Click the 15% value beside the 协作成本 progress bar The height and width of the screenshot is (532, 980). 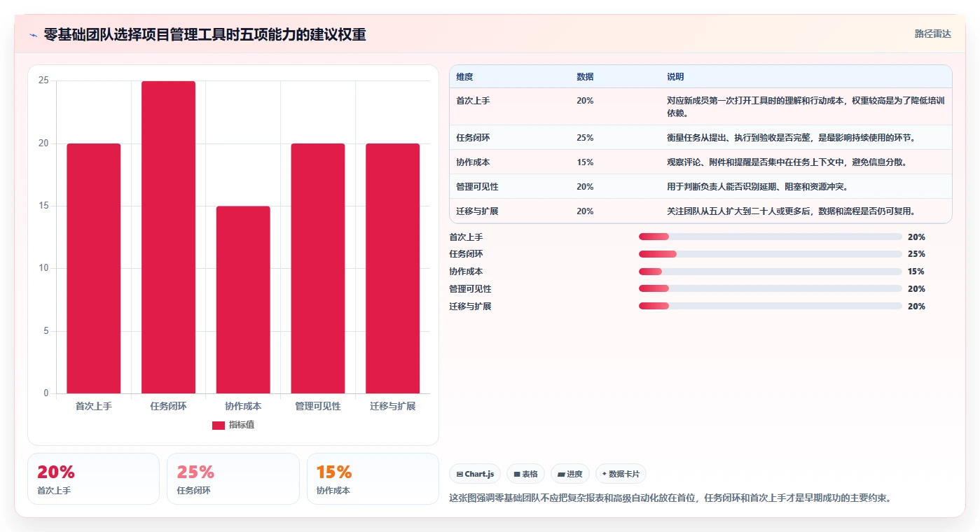[916, 272]
